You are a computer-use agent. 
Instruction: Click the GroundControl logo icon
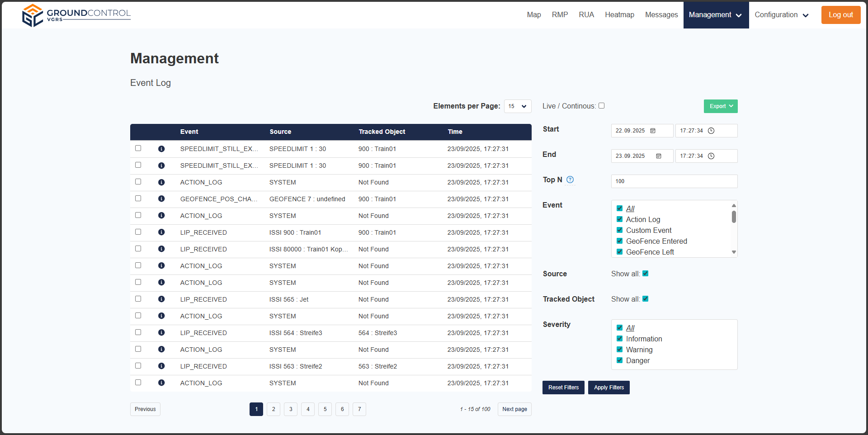33,15
